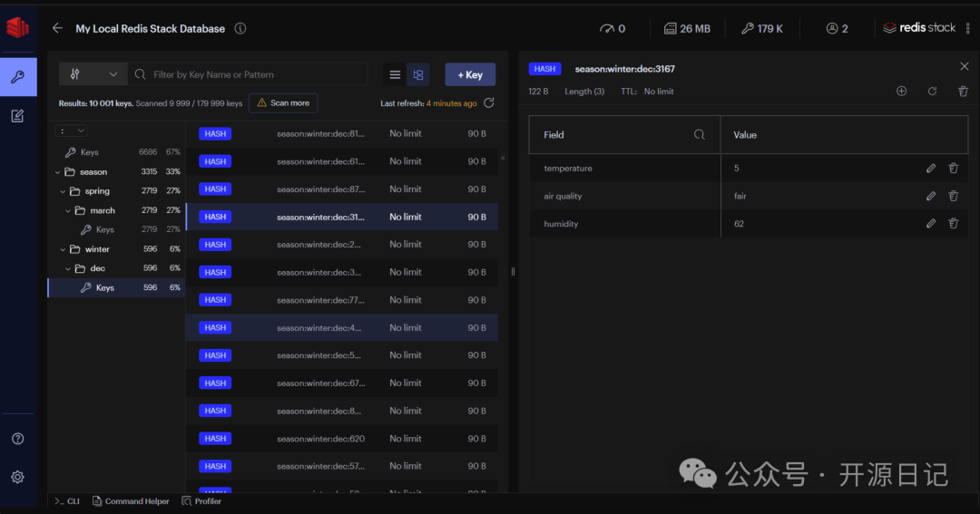Search fields using the magnifier icon
980x514 pixels.
tap(699, 135)
